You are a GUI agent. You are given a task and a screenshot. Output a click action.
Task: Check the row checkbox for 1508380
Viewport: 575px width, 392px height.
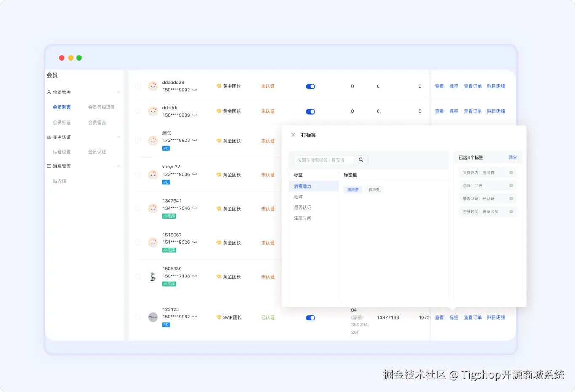[138, 277]
